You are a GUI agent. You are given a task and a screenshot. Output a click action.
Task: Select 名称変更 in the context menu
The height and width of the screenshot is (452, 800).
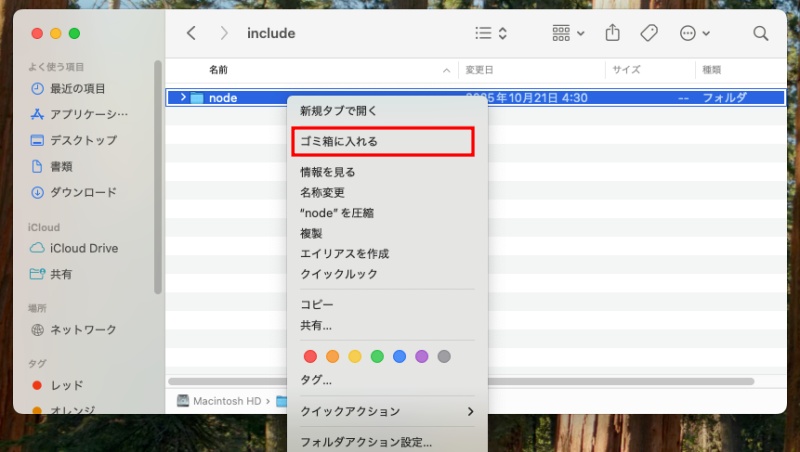tap(323, 192)
